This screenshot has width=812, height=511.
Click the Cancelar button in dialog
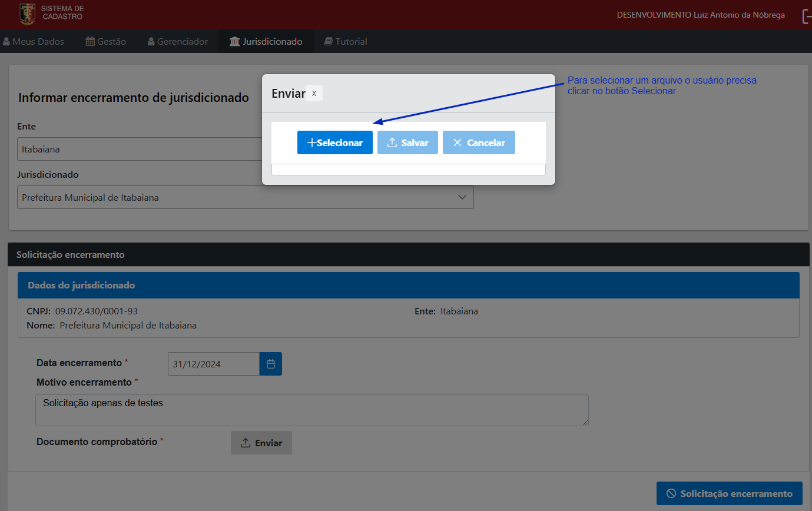click(x=479, y=142)
